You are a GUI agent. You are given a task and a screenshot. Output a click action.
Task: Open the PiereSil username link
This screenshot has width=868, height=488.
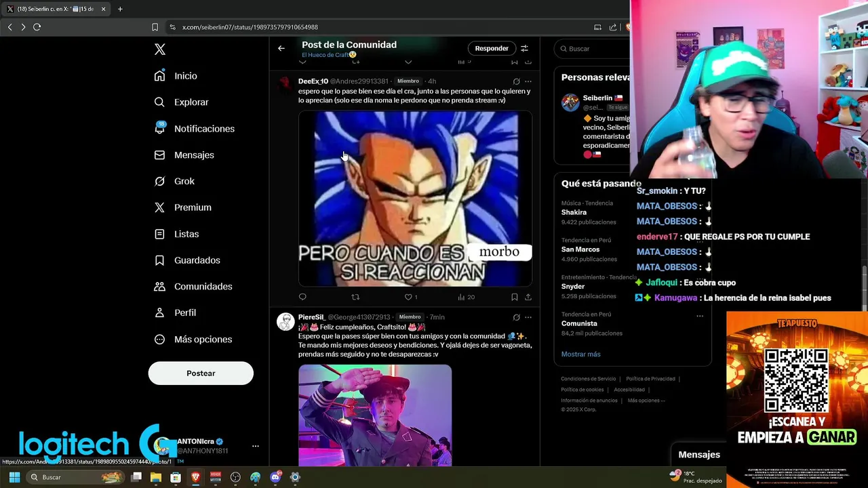click(311, 317)
